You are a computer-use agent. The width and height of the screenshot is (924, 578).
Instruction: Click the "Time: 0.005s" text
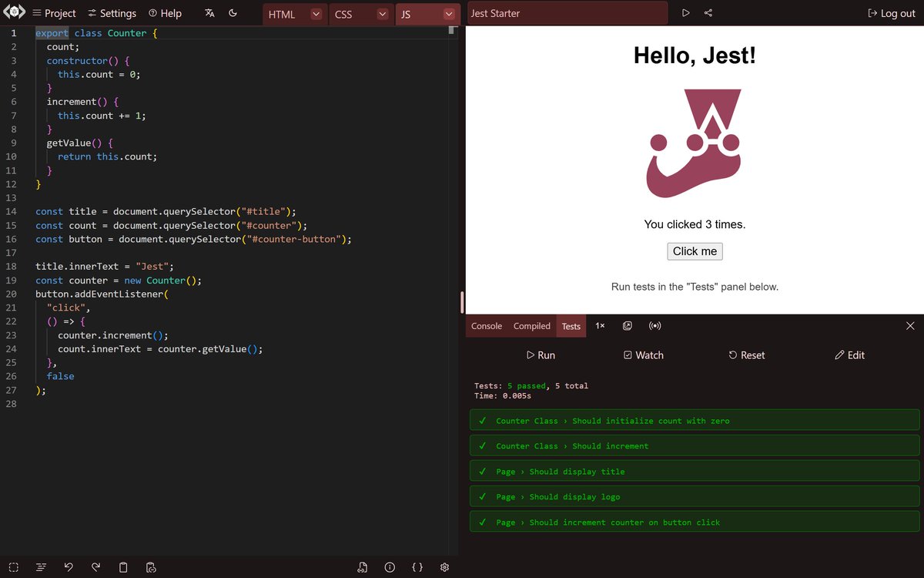[x=502, y=396]
